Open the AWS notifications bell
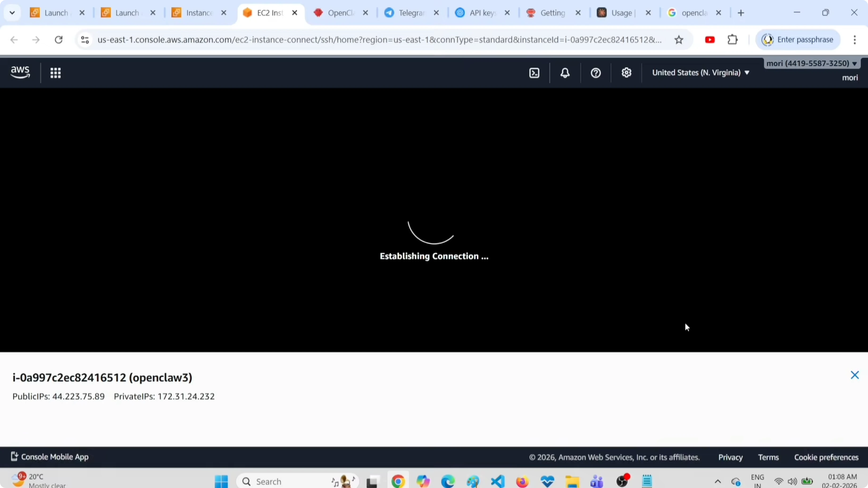This screenshot has width=868, height=488. (564, 73)
